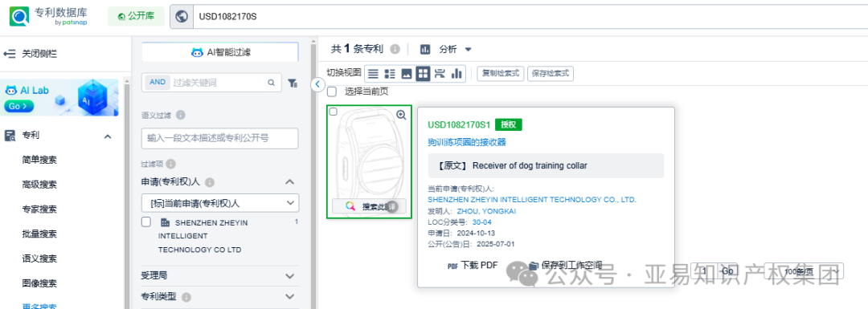Collapse the 申请(专利权)人 filter section
The image size is (868, 309).
point(289,182)
